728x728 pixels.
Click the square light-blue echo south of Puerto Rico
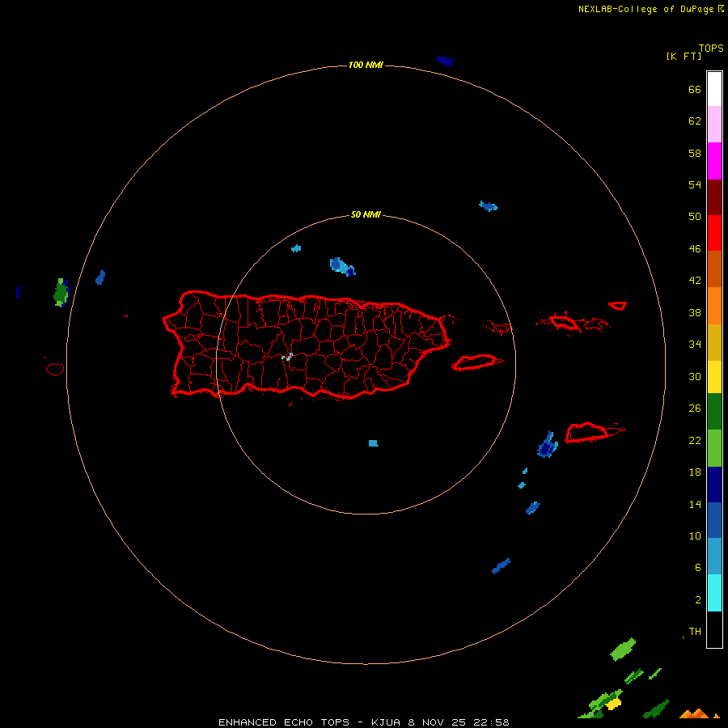tap(373, 443)
